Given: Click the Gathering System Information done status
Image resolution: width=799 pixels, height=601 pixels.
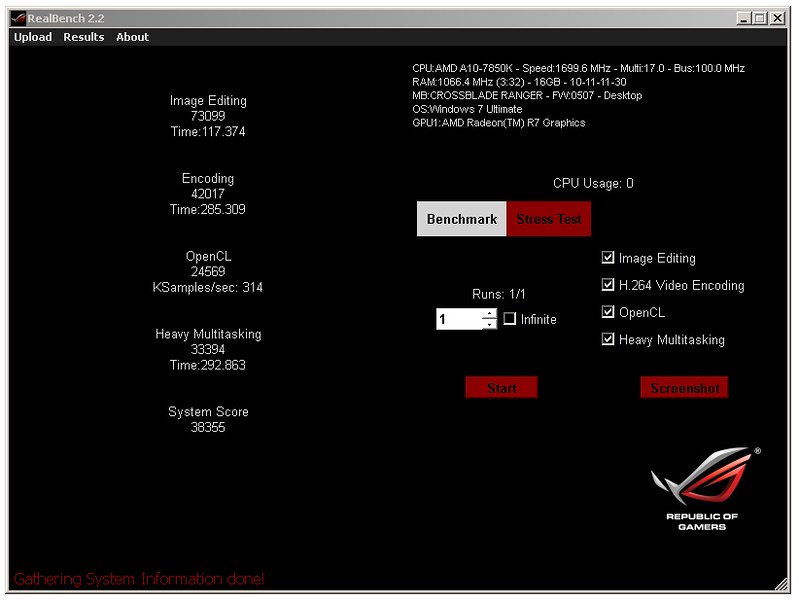Looking at the screenshot, I should click(139, 579).
